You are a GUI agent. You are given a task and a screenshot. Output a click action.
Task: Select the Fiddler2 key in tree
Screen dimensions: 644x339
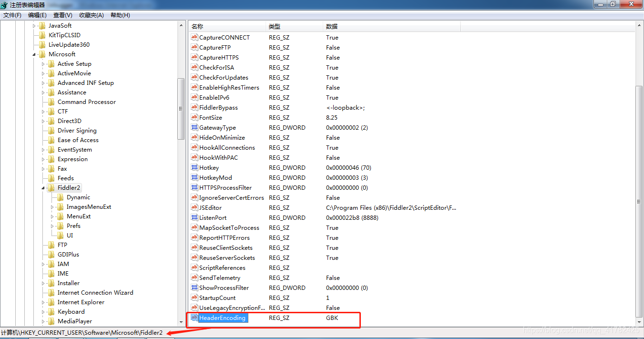click(x=69, y=188)
